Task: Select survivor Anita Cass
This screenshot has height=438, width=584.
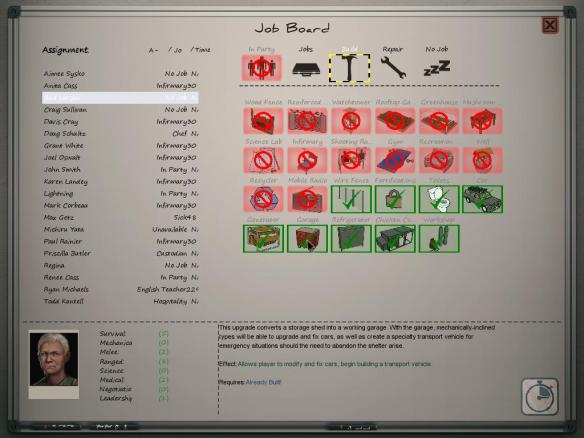Action: [120, 86]
